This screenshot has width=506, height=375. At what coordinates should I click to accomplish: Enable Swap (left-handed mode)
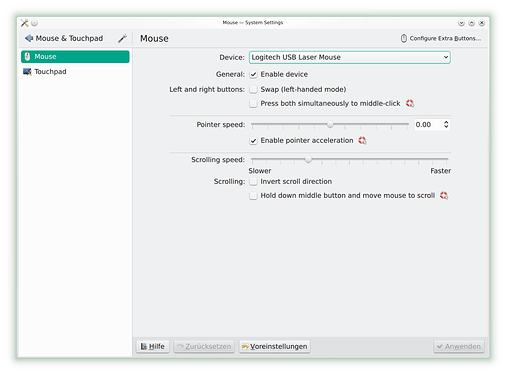[253, 89]
